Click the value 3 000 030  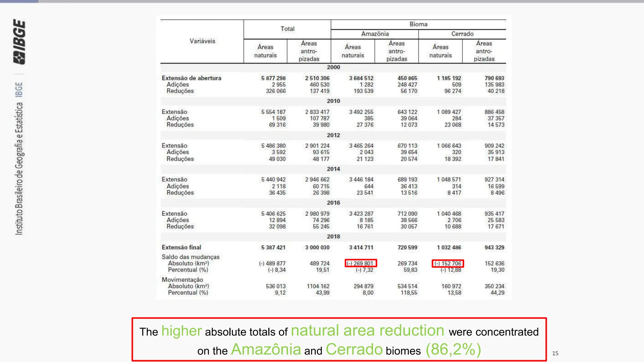(x=317, y=248)
